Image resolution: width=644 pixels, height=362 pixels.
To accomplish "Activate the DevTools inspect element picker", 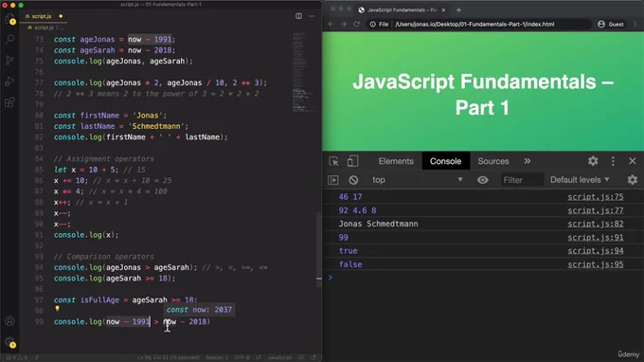I will (x=334, y=161).
